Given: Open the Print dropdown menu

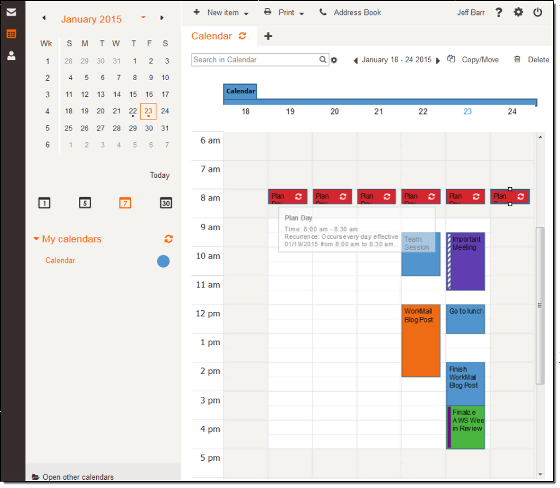Looking at the screenshot, I should point(284,13).
